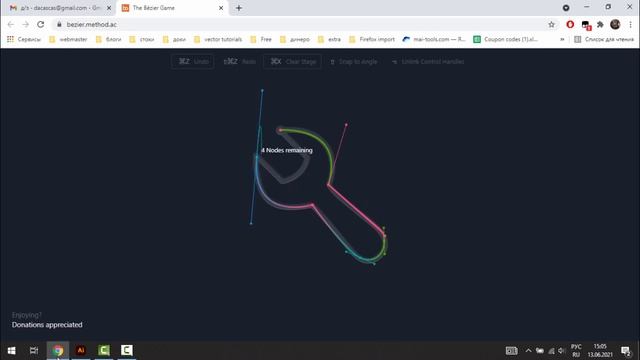This screenshot has height=360, width=640.
Task: Open the green Camtasia taskbar icon
Action: tap(104, 350)
